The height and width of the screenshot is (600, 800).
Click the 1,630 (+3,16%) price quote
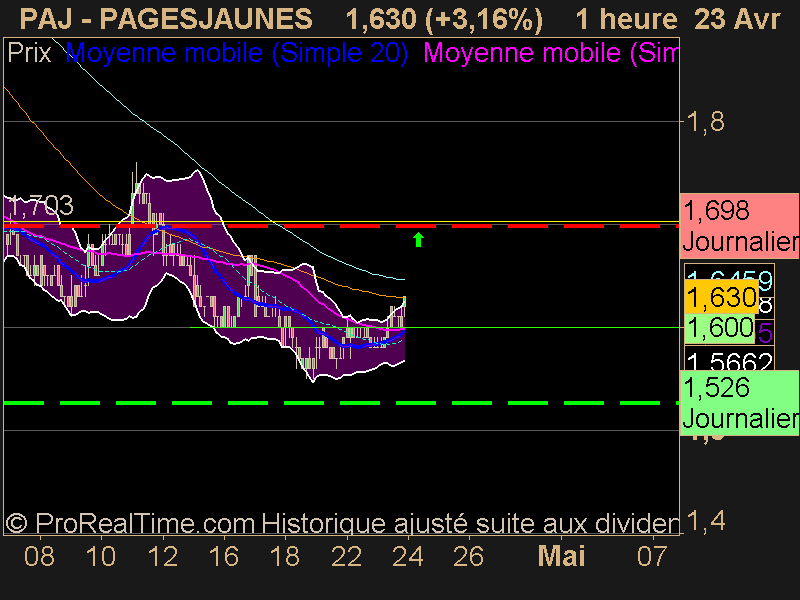click(x=444, y=20)
